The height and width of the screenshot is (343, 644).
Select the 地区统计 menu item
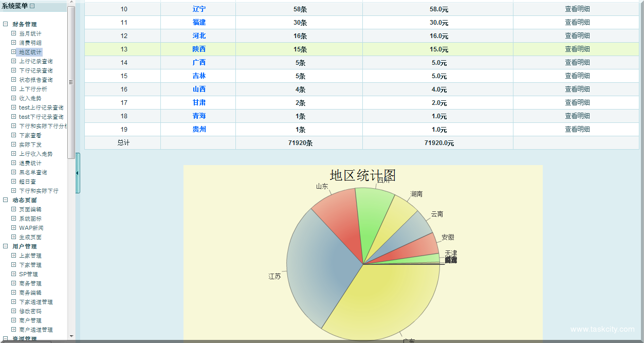[30, 52]
